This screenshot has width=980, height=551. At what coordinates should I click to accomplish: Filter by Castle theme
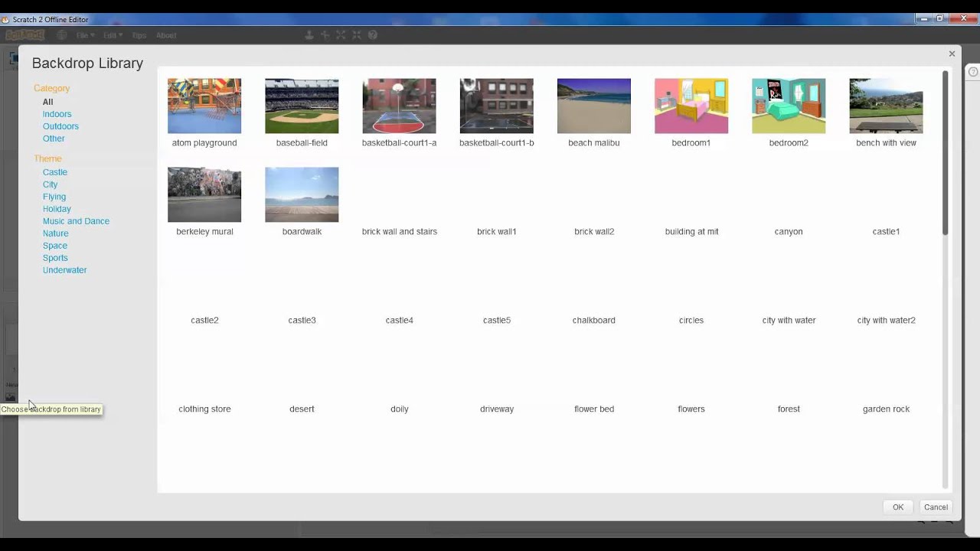click(55, 172)
